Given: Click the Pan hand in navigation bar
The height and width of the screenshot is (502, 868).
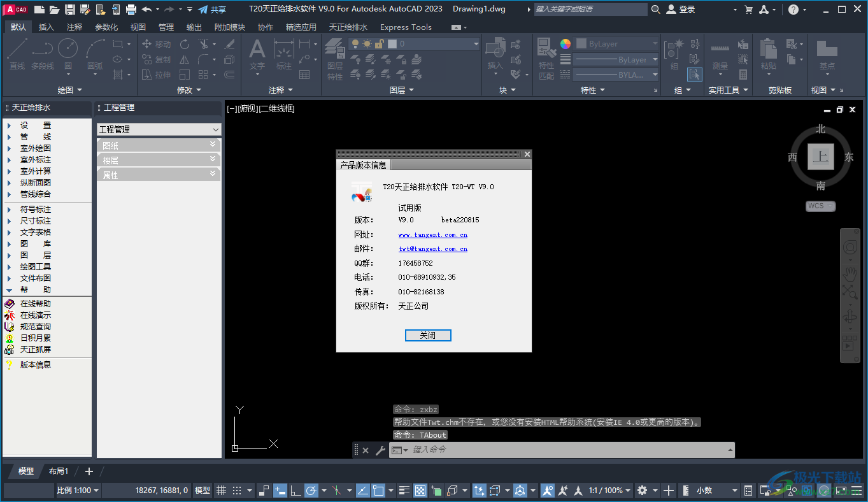Looking at the screenshot, I should [850, 274].
